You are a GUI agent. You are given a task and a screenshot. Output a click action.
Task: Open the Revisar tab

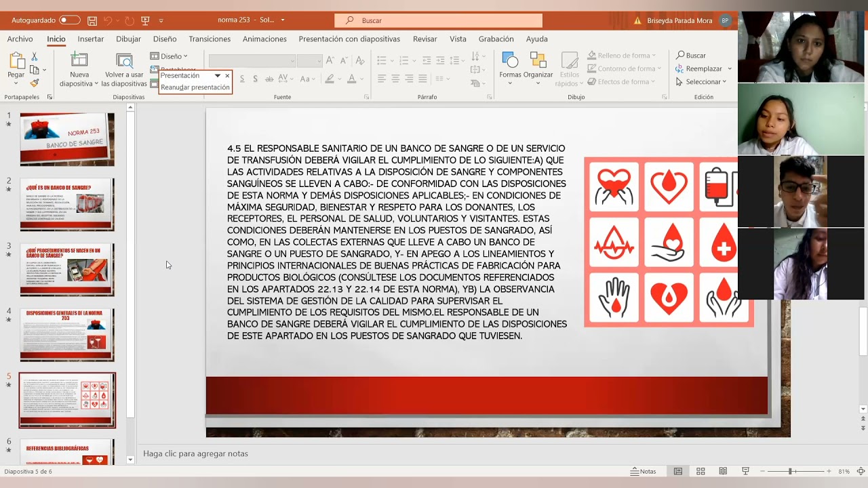coord(425,39)
